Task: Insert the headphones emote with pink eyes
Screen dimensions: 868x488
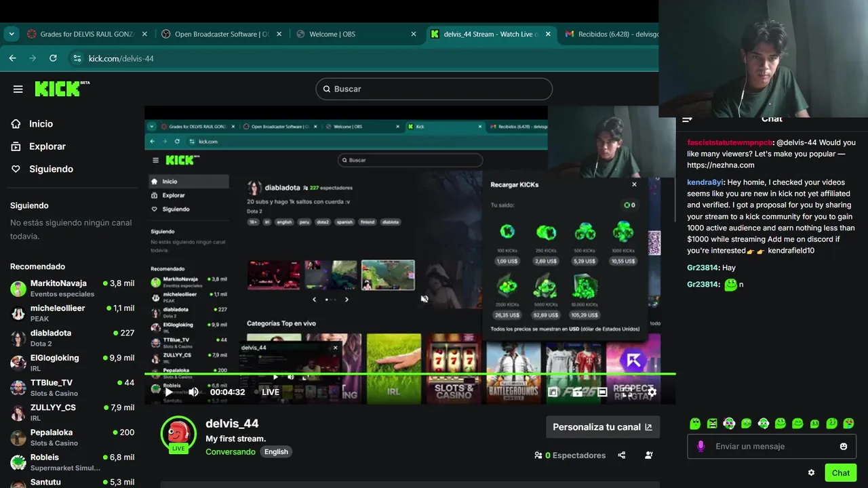Action: [729, 424]
